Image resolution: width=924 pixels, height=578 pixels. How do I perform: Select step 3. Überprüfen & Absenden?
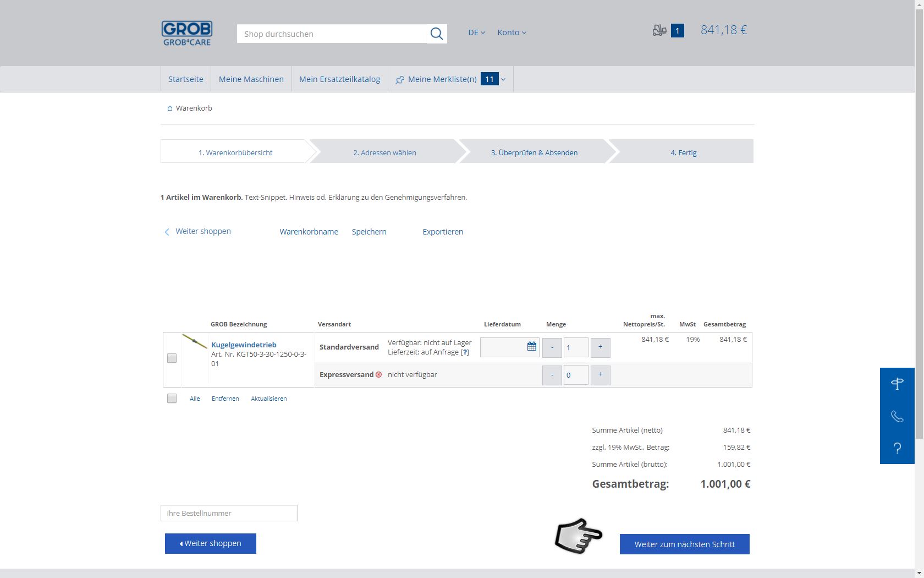534,152
